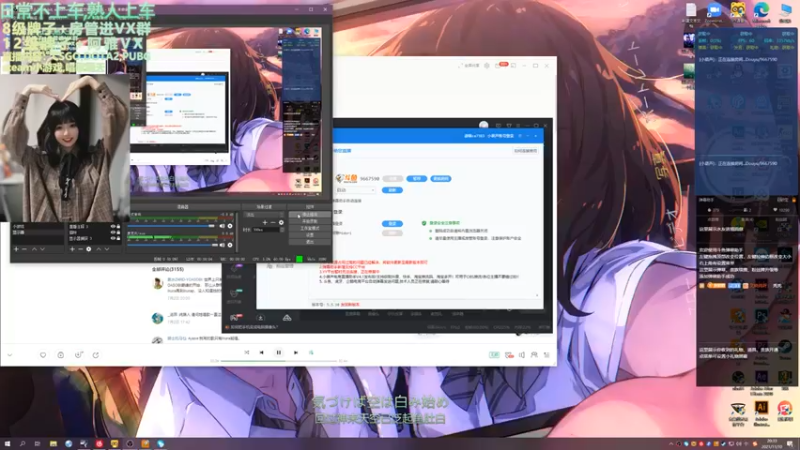Remove the selected source in OBS
The height and width of the screenshot is (450, 800).
click(80, 249)
